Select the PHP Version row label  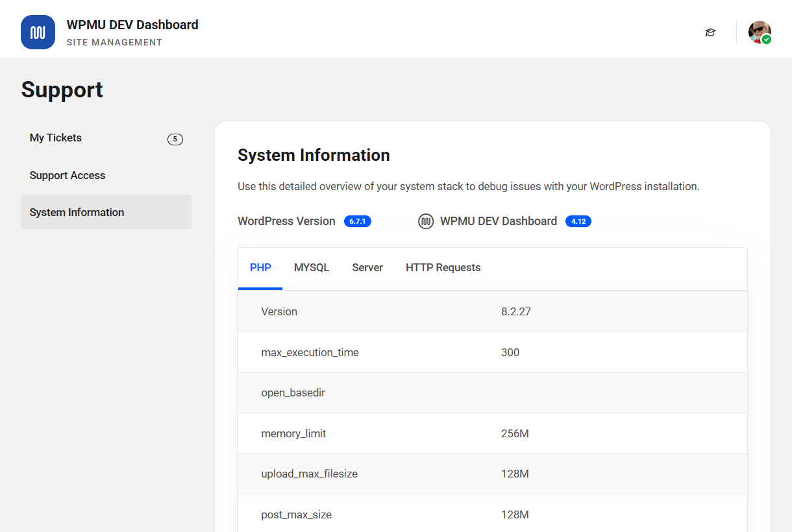pyautogui.click(x=279, y=311)
